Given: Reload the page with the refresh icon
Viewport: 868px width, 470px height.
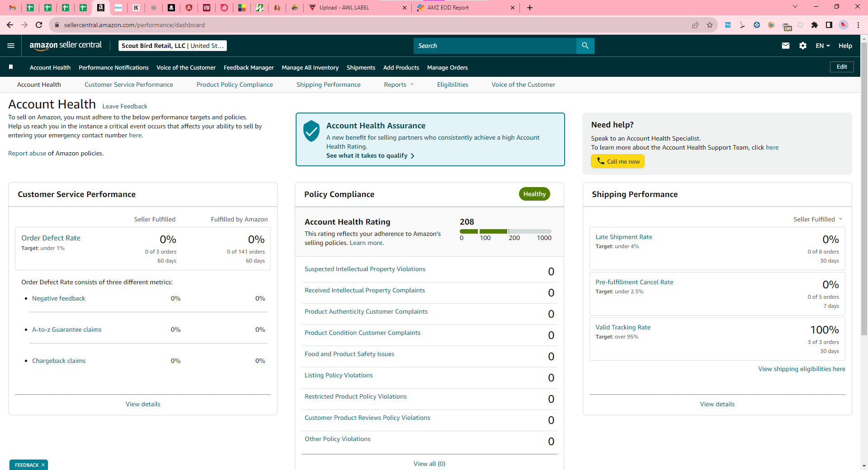Looking at the screenshot, I should [39, 25].
